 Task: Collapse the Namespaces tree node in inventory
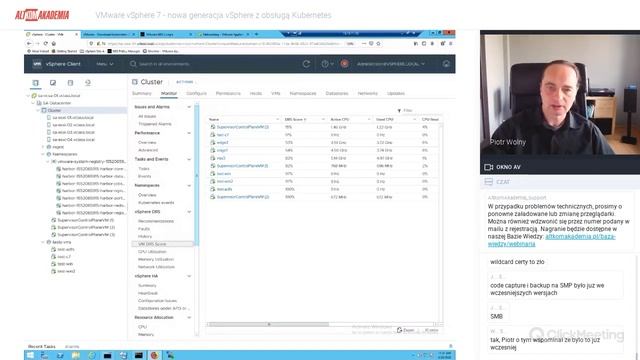43,154
